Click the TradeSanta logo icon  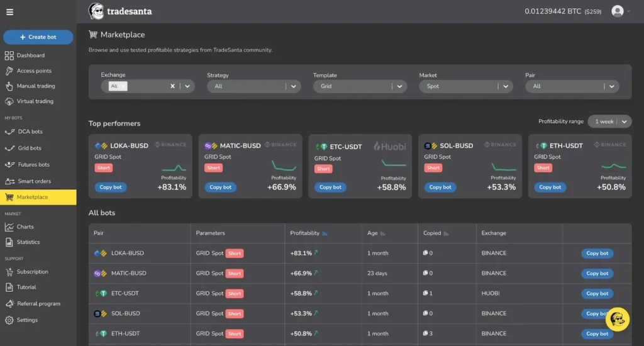pos(96,11)
